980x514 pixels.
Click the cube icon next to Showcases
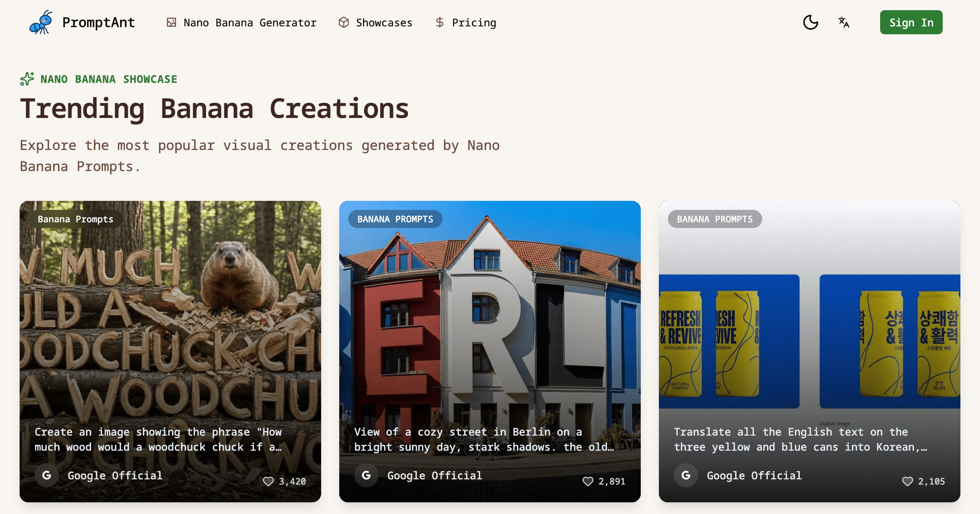[343, 23]
